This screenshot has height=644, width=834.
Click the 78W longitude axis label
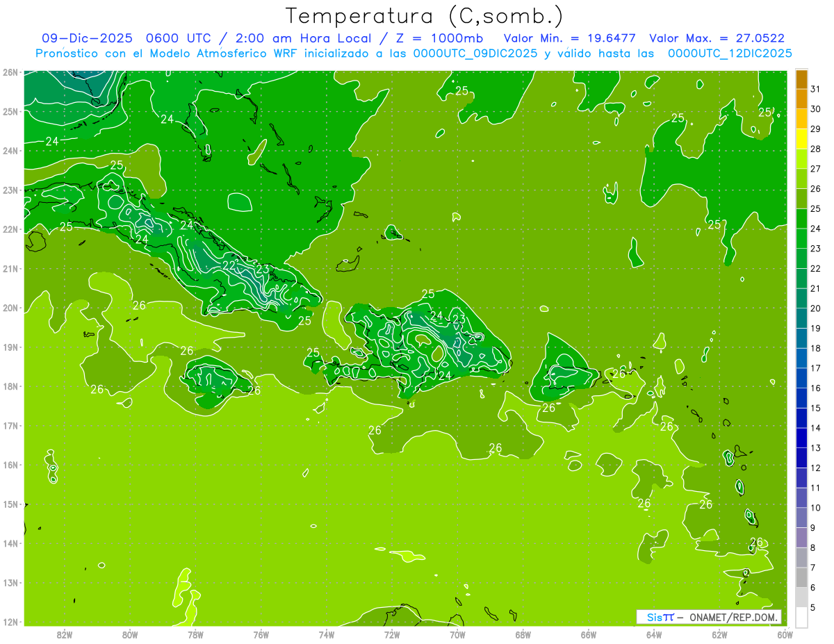pos(195,634)
